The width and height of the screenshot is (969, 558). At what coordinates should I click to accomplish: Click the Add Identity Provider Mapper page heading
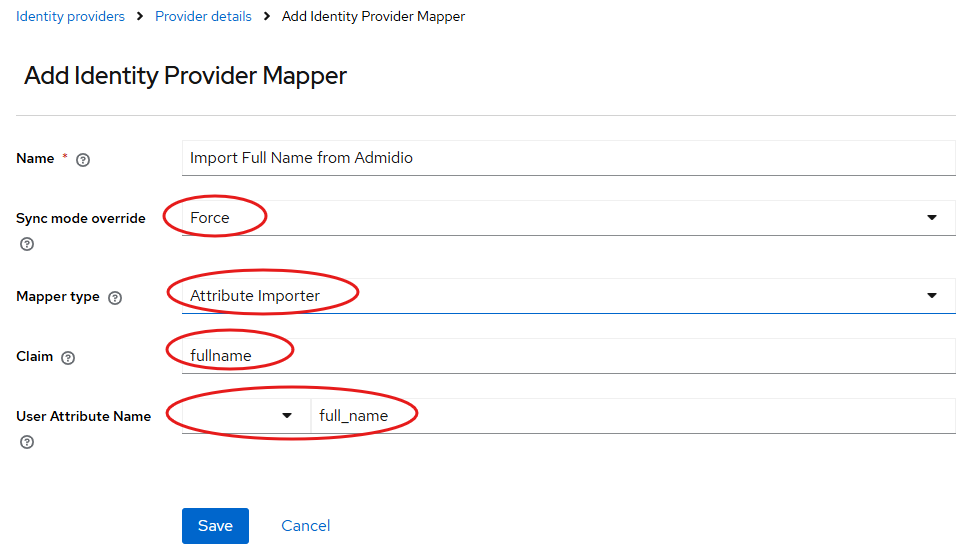pos(185,76)
